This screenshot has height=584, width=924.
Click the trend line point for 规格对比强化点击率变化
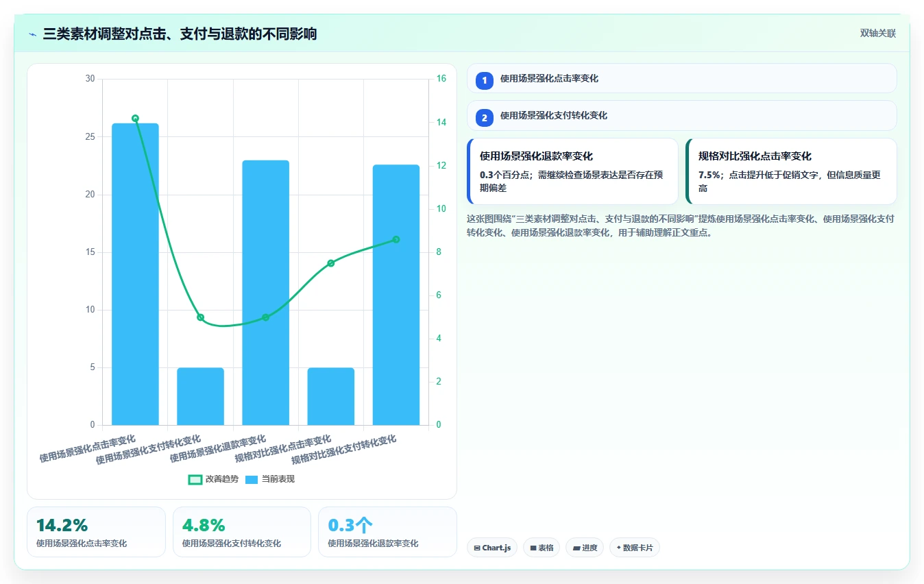tap(330, 263)
